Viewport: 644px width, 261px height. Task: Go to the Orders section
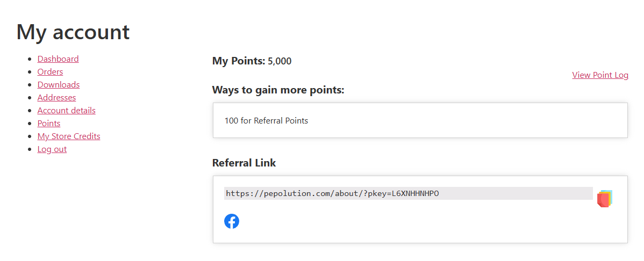click(50, 72)
